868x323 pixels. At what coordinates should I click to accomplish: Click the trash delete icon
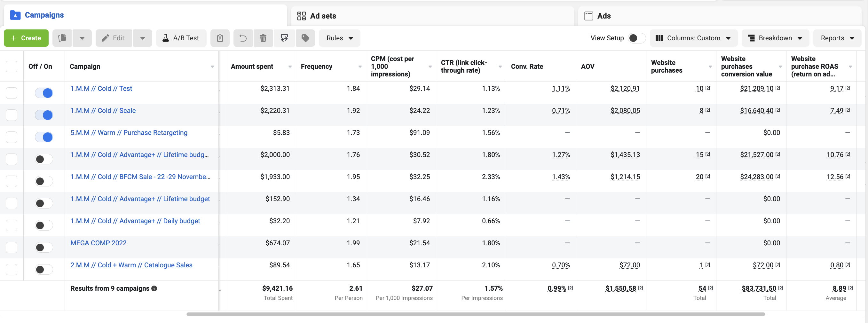tap(263, 38)
